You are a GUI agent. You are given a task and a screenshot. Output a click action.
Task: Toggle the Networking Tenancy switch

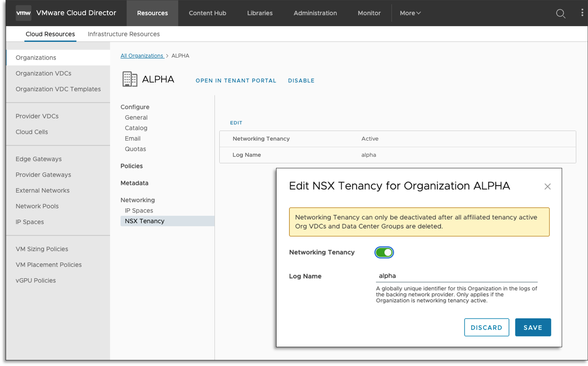point(384,253)
